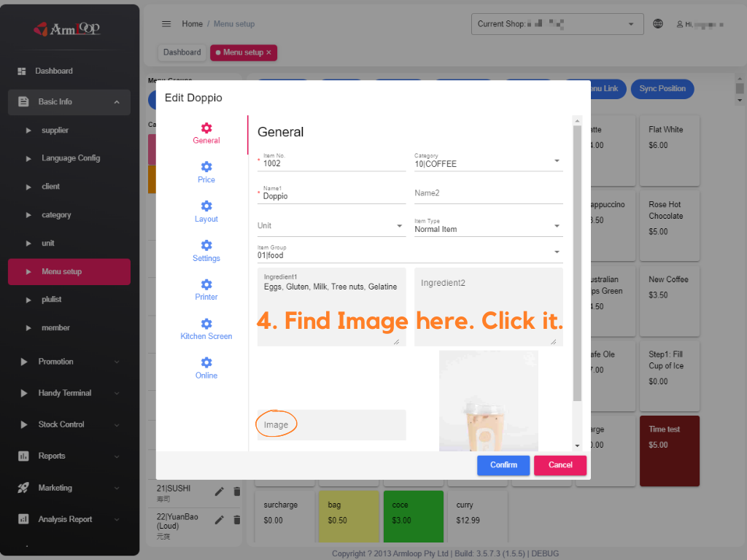Delete the 22|YuanBao group with trash icon
Image resolution: width=747 pixels, height=560 pixels.
click(236, 519)
